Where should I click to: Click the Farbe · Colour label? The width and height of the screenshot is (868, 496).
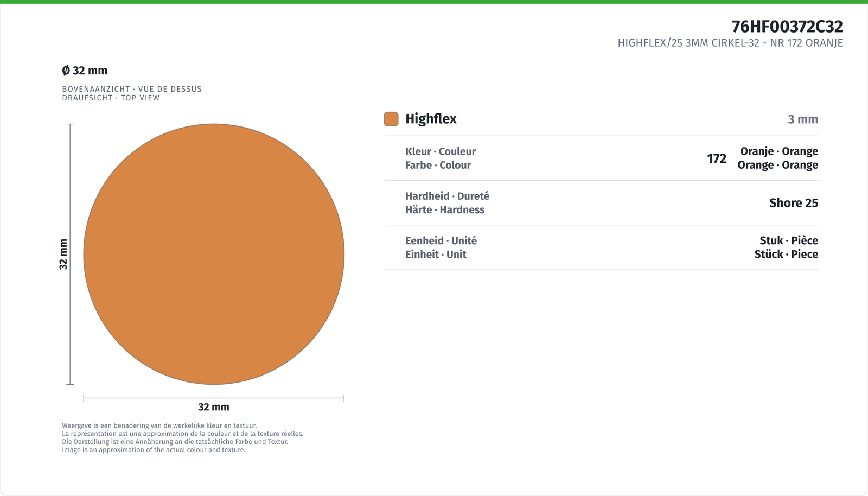pyautogui.click(x=438, y=165)
